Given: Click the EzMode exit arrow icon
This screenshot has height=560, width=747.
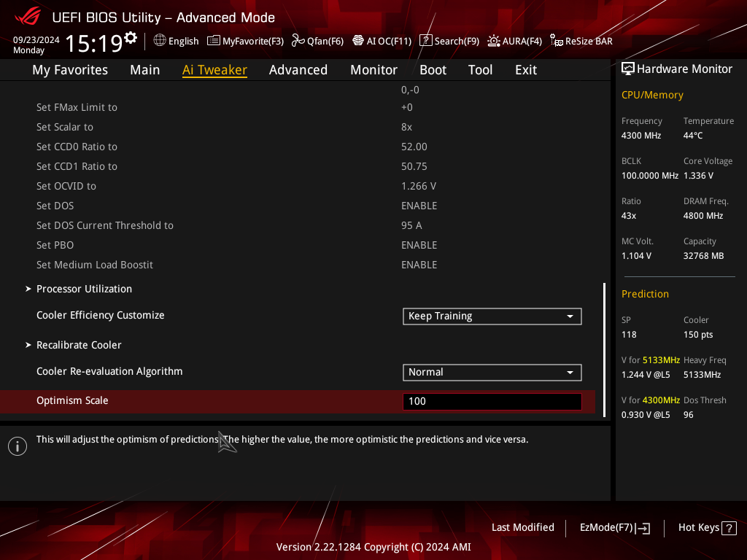Looking at the screenshot, I should click(x=643, y=528).
